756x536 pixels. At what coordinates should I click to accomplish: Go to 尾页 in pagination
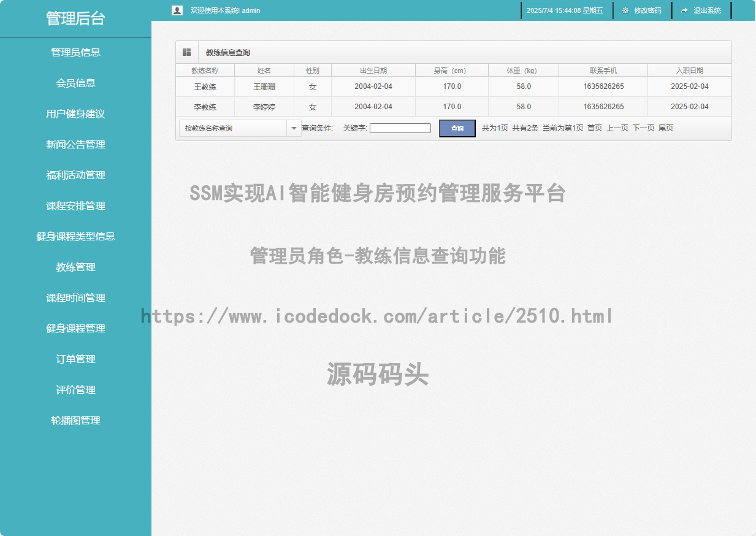[666, 128]
